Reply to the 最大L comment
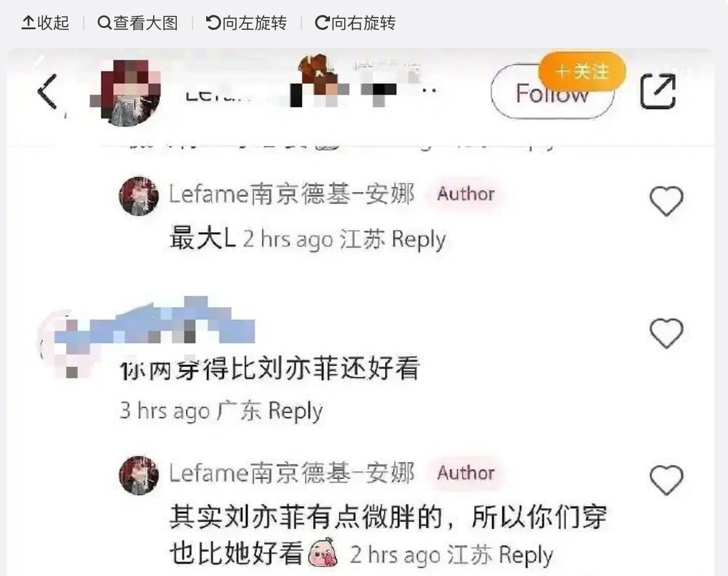The image size is (728, 576). coord(418,240)
